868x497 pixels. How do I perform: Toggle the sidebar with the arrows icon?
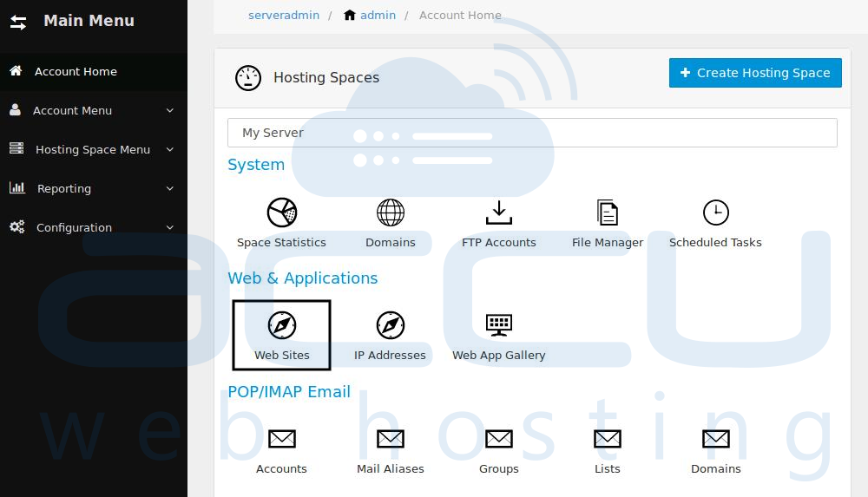(18, 23)
